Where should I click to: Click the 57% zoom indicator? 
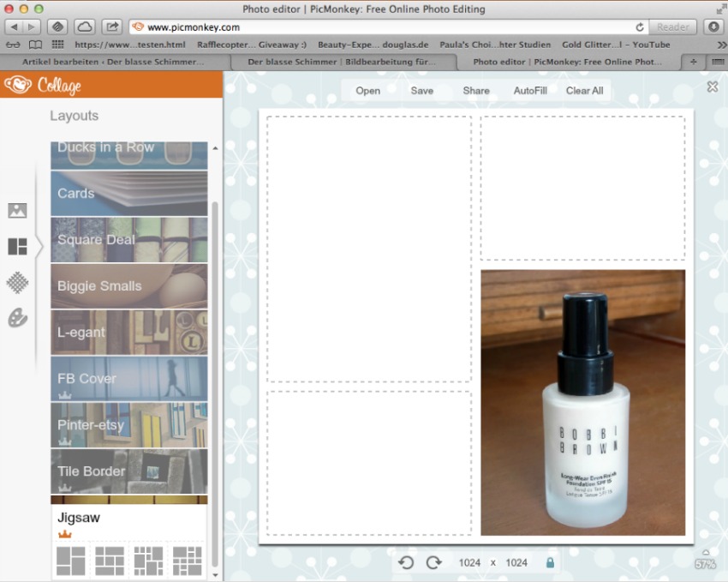(x=705, y=564)
